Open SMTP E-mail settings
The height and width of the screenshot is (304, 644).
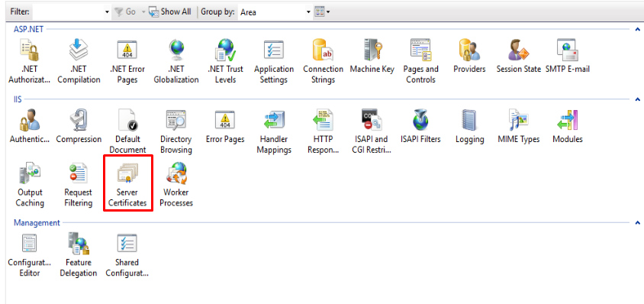(568, 57)
